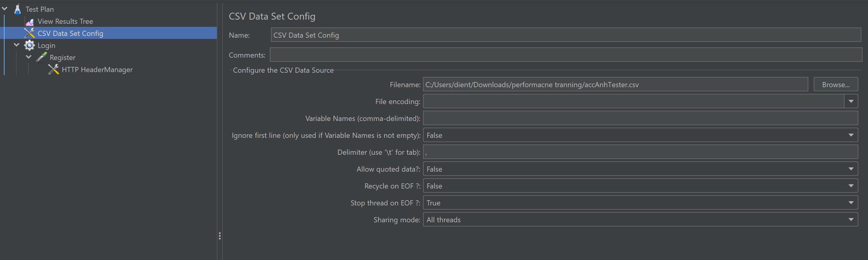Click the Register sampler pipette icon
The image size is (868, 260).
[41, 57]
